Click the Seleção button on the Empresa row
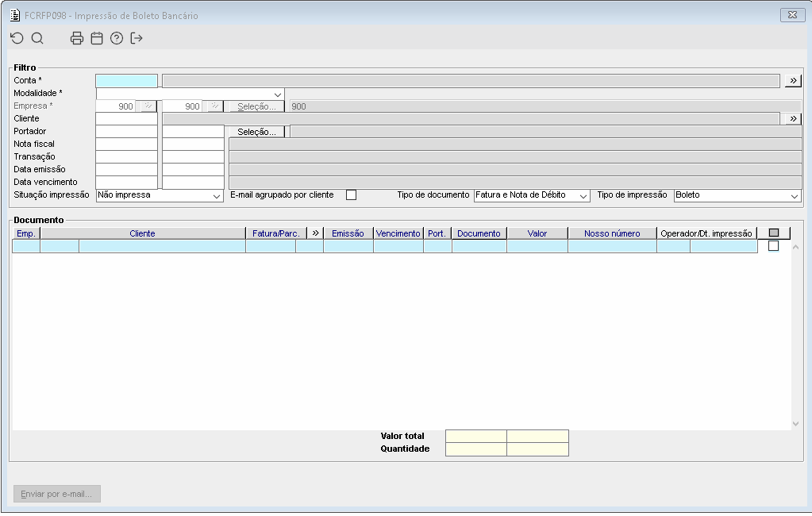This screenshot has height=516, width=812. click(257, 106)
